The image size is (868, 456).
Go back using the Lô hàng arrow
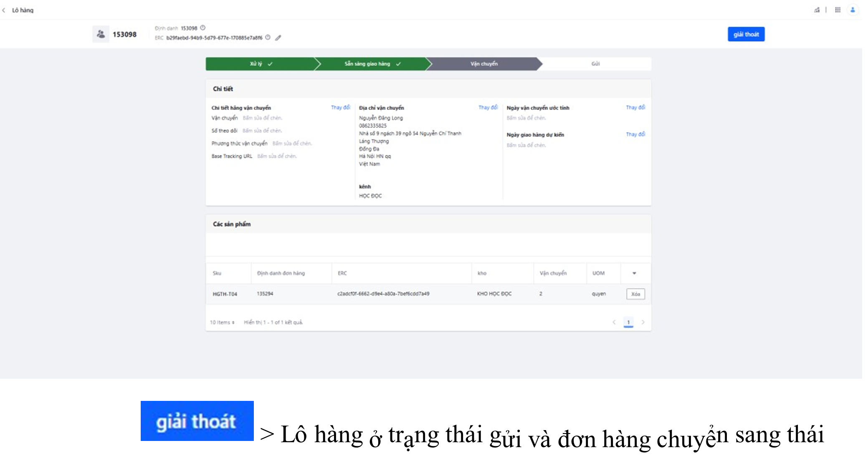[x=4, y=10]
